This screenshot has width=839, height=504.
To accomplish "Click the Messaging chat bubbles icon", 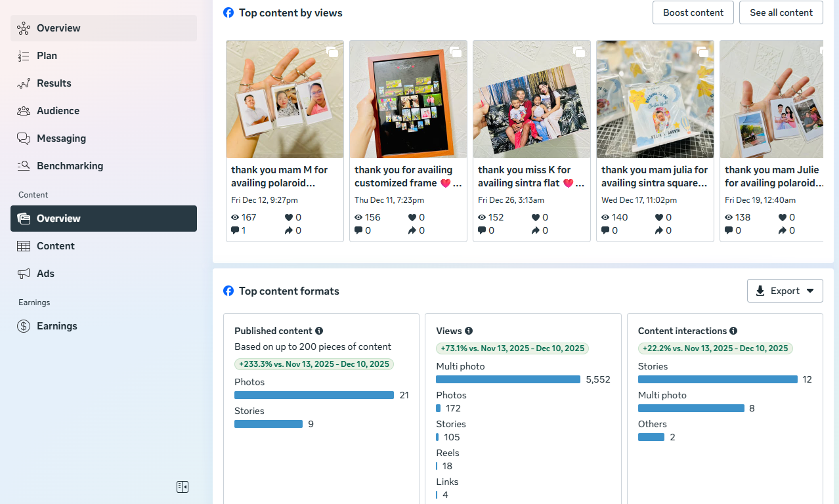I will 24,138.
